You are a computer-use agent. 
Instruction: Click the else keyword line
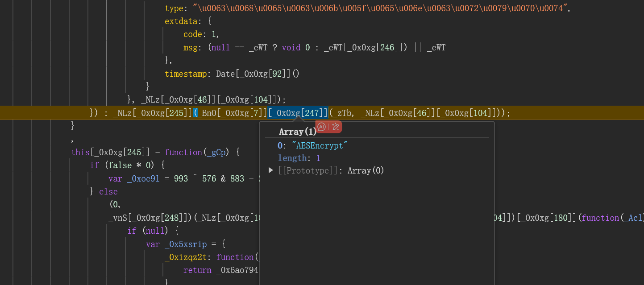108,191
